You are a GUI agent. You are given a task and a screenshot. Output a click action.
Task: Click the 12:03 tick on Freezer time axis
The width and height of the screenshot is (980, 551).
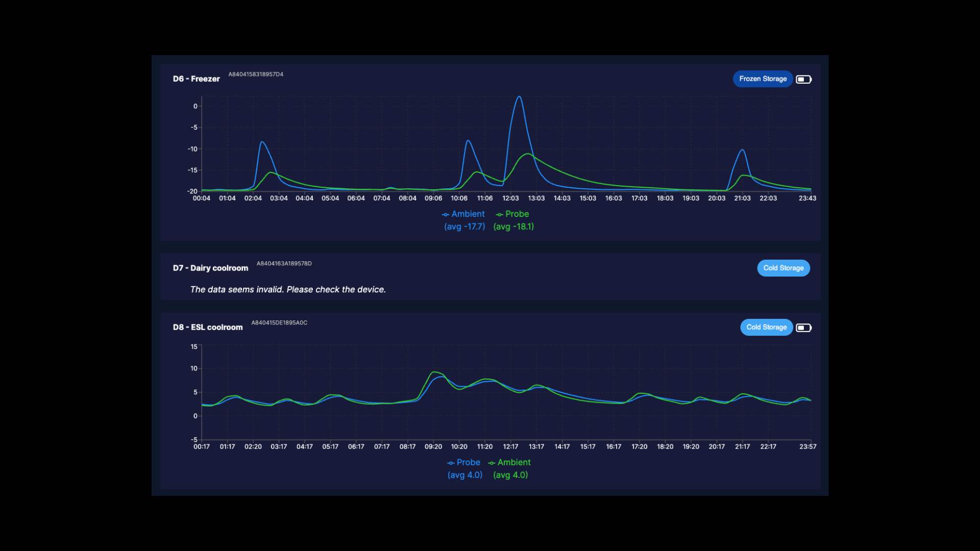pos(510,198)
